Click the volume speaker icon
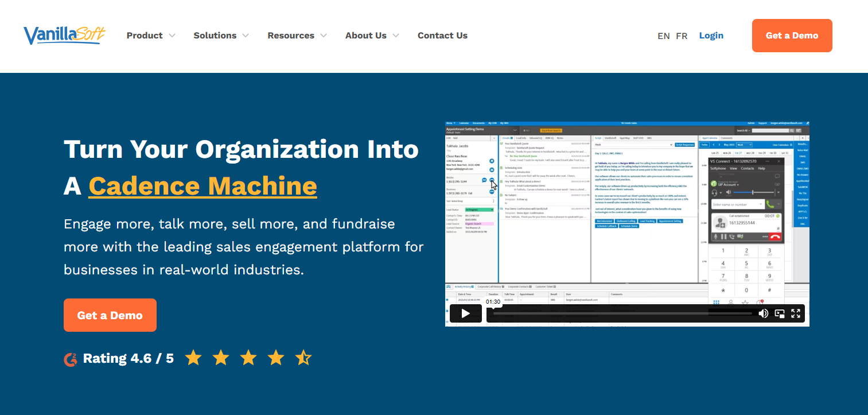The width and height of the screenshot is (868, 415). point(764,313)
